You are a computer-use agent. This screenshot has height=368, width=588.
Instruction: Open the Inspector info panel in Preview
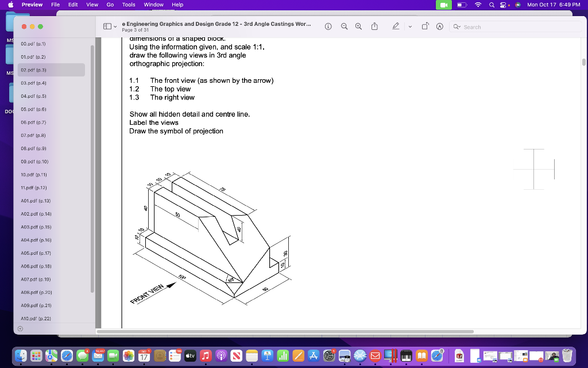(328, 26)
